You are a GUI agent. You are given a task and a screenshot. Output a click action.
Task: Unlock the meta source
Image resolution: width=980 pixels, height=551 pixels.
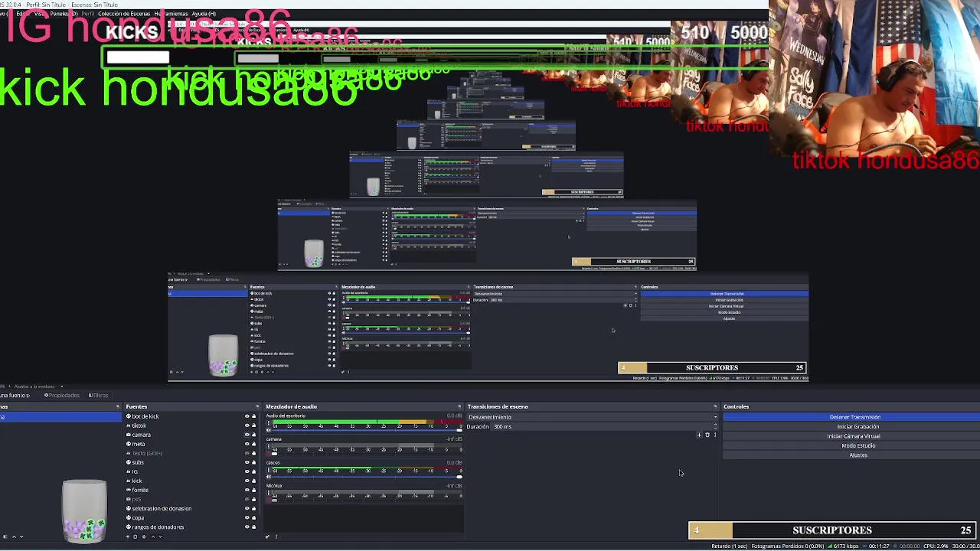253,444
